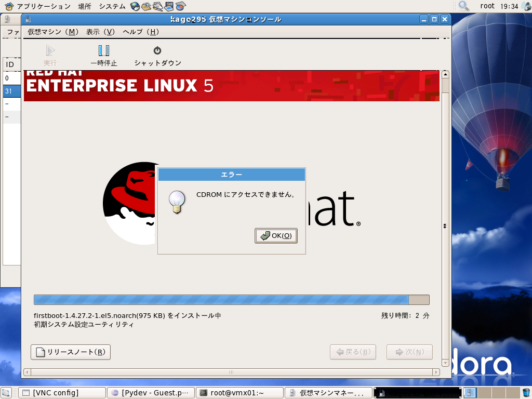Click the firstboot package install status text
This screenshot has width=532, height=399.
click(127, 315)
